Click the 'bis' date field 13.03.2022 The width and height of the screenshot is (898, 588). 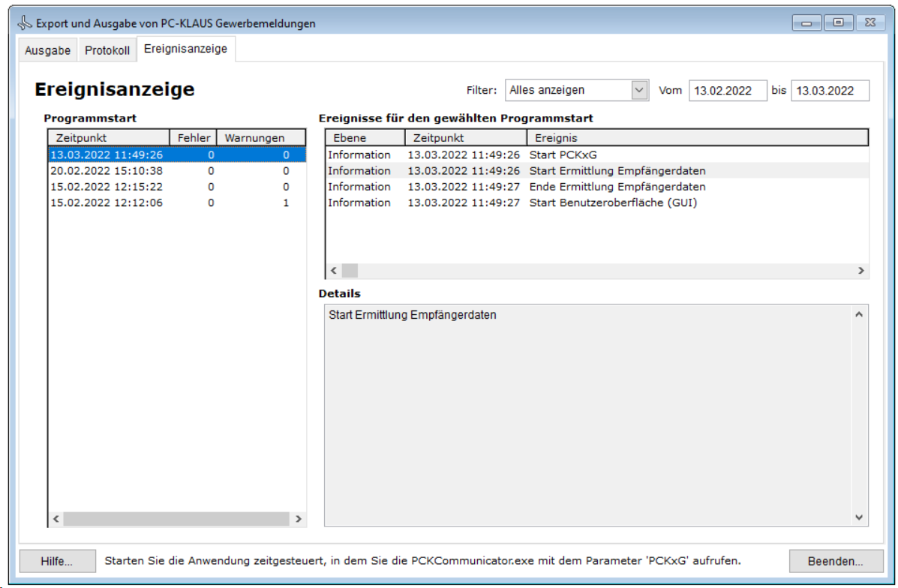click(x=829, y=91)
